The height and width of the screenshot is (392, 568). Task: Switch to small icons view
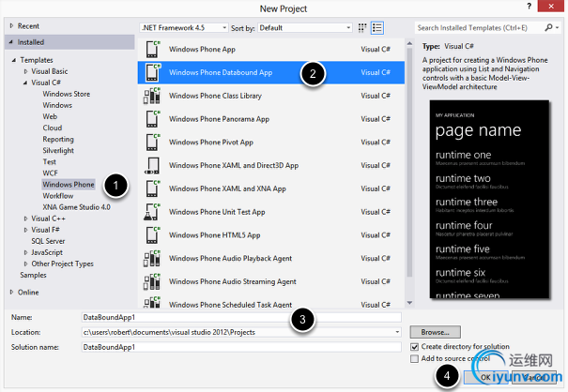[x=362, y=28]
